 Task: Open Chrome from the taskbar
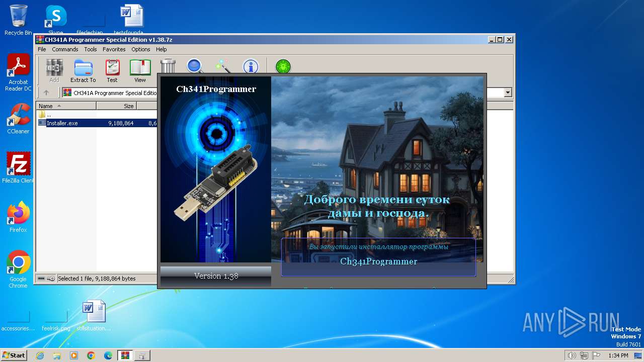tap(91, 355)
